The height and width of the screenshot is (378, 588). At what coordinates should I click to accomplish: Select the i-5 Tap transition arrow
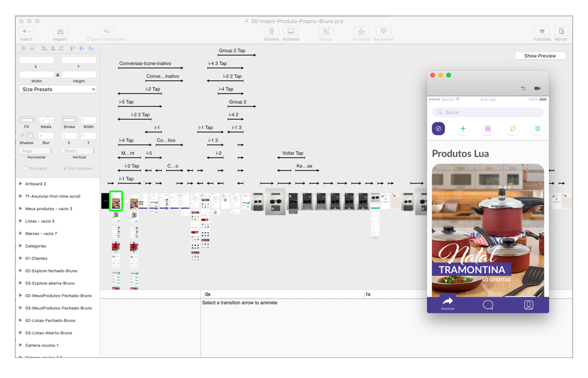[x=140, y=106]
